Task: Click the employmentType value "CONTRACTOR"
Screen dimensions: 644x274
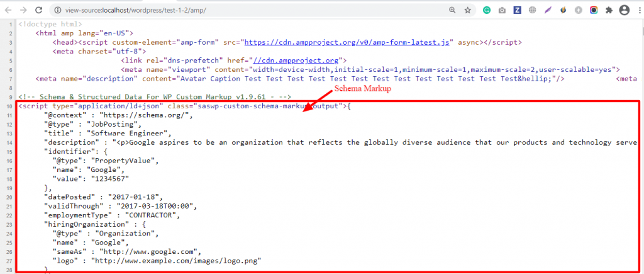Action: click(x=152, y=215)
